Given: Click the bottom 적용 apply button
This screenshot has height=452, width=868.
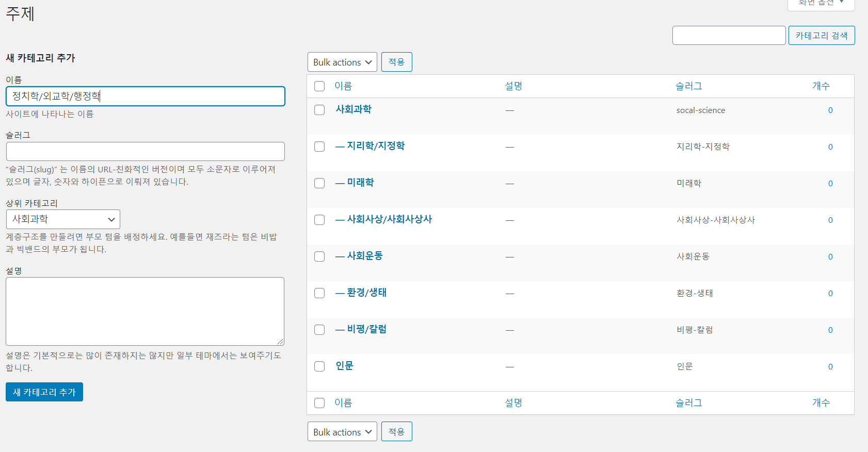Looking at the screenshot, I should 396,431.
